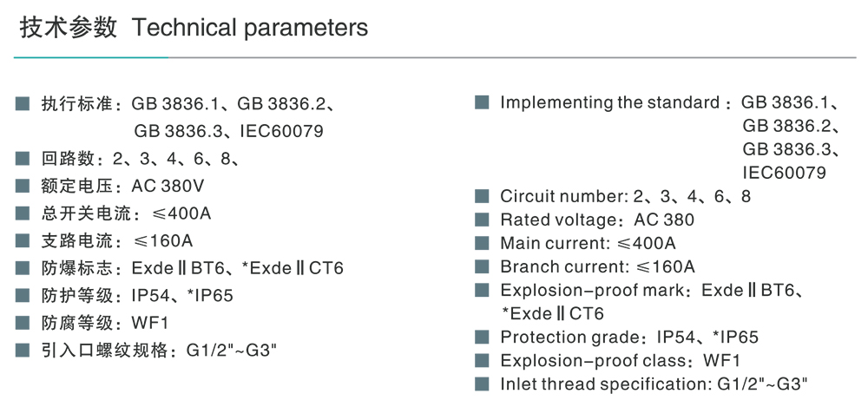Click the square bullet beside "Explosion-proof mark"

pyautogui.click(x=483, y=290)
